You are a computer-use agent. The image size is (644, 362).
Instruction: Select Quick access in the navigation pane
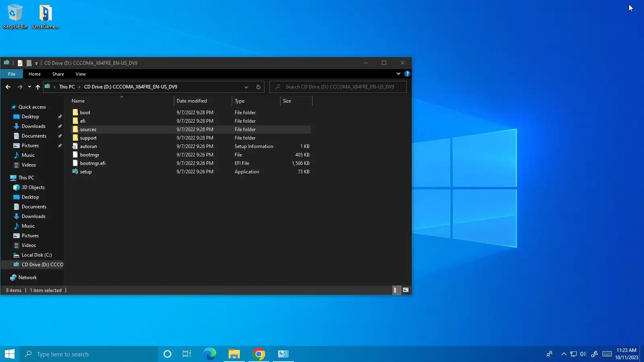click(32, 107)
